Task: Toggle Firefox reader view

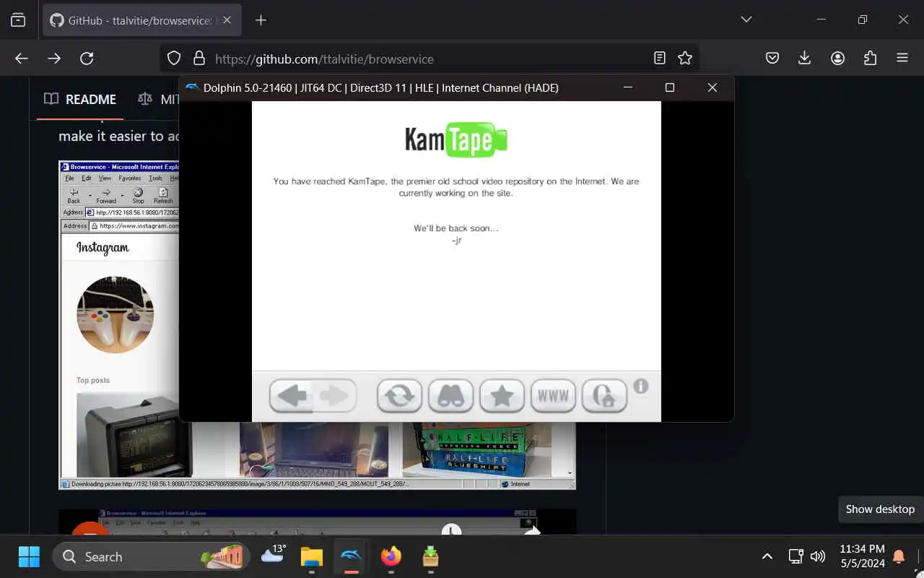Action: (659, 59)
